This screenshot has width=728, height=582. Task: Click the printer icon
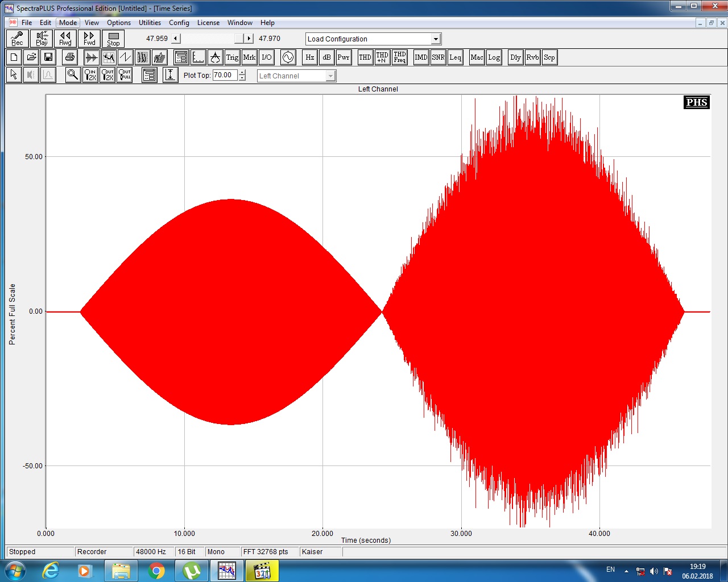click(x=70, y=57)
